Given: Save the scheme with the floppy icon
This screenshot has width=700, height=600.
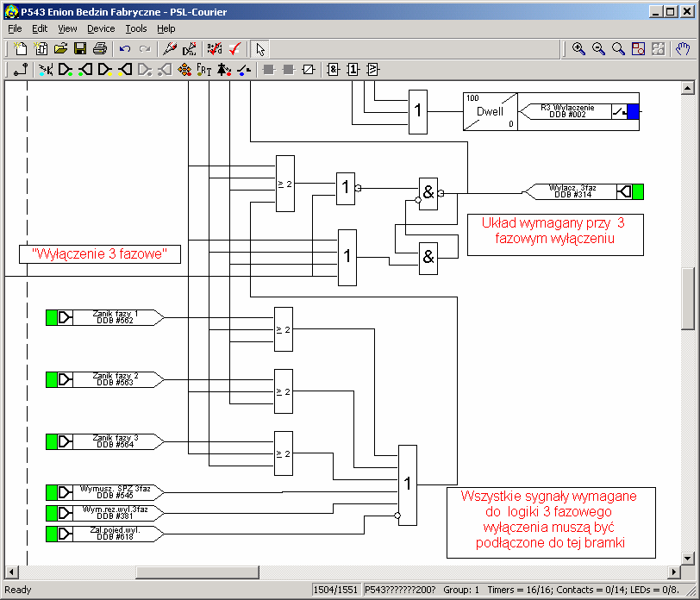Looking at the screenshot, I should [x=80, y=48].
